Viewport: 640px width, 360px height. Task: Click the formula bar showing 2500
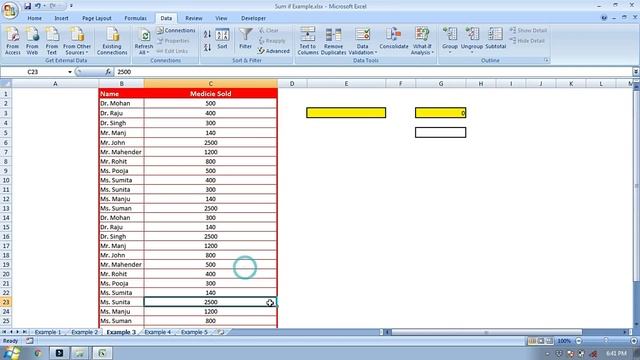click(373, 72)
